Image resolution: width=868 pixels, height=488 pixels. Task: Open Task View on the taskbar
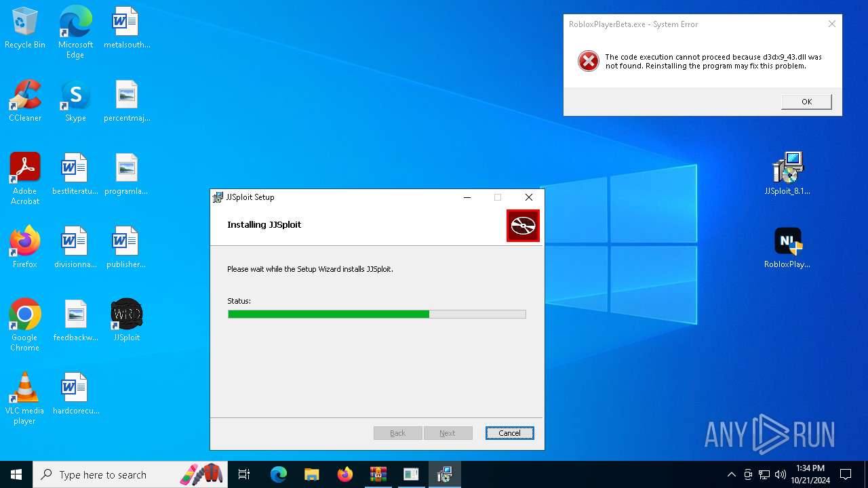[244, 474]
